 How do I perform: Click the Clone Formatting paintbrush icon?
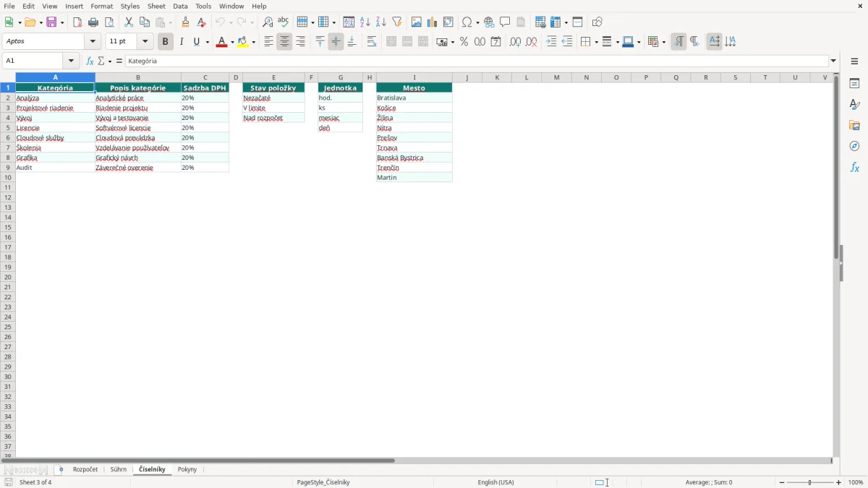pyautogui.click(x=186, y=22)
